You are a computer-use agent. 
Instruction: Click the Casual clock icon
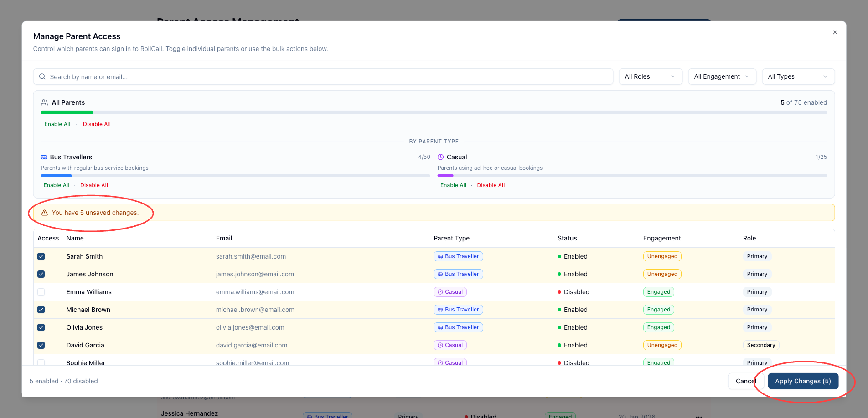441,157
